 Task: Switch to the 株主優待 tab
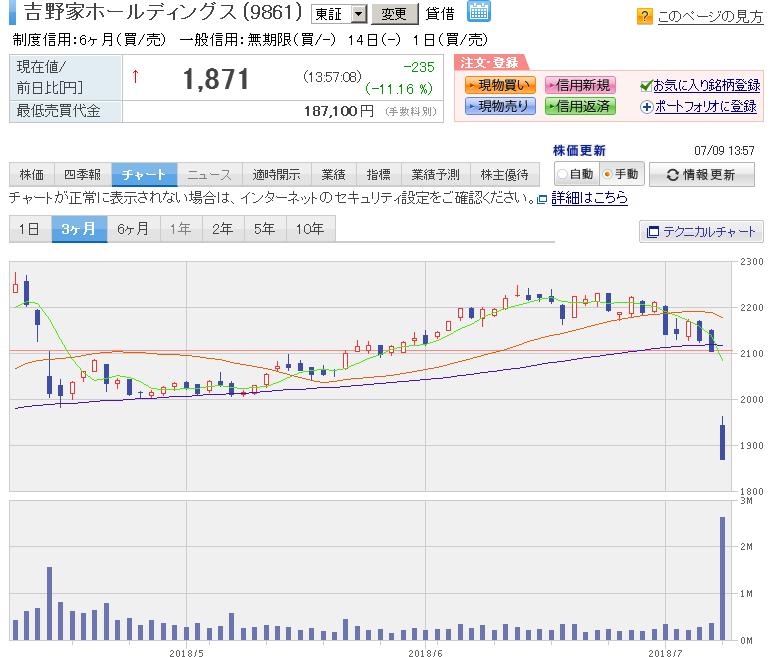[505, 174]
